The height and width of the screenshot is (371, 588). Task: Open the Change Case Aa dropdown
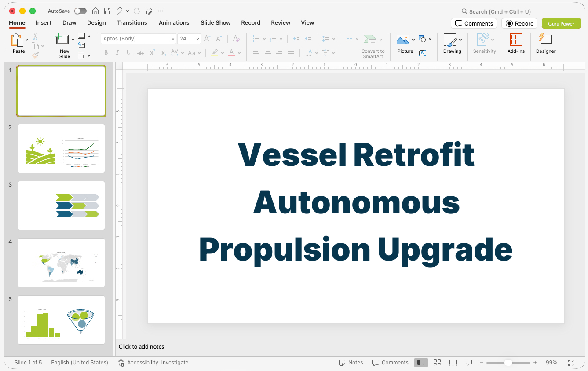(x=194, y=53)
